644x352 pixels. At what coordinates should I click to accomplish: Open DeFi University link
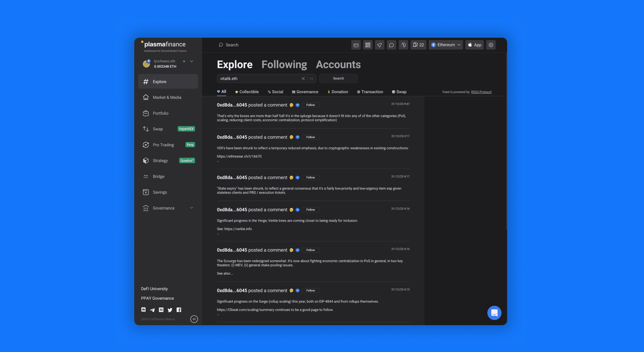[154, 289]
